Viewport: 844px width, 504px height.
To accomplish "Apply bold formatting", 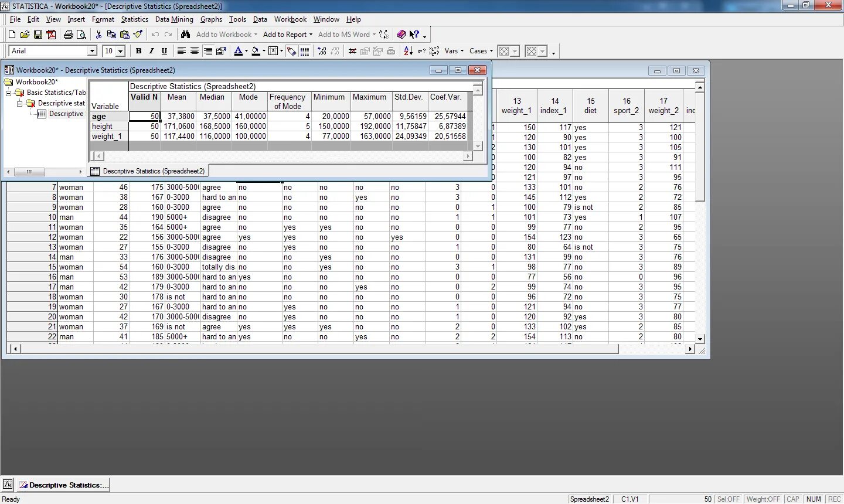I will (139, 51).
